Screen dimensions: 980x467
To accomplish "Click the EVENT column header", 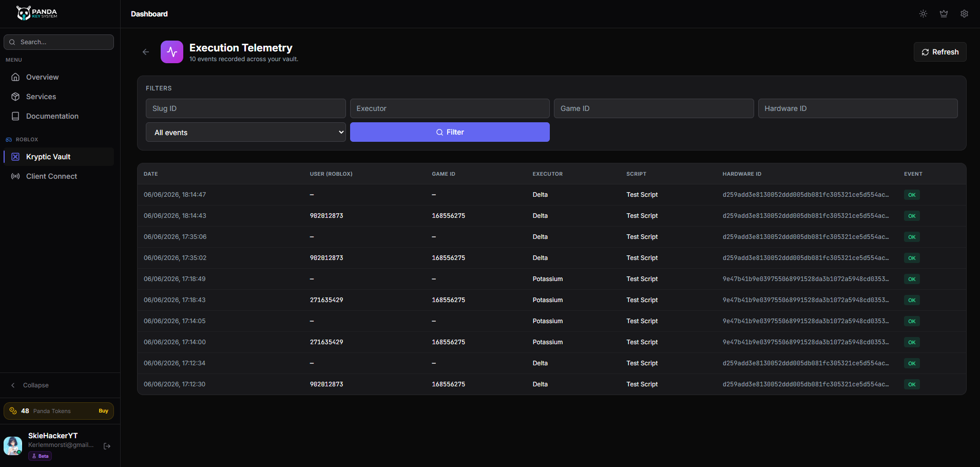I will click(913, 174).
